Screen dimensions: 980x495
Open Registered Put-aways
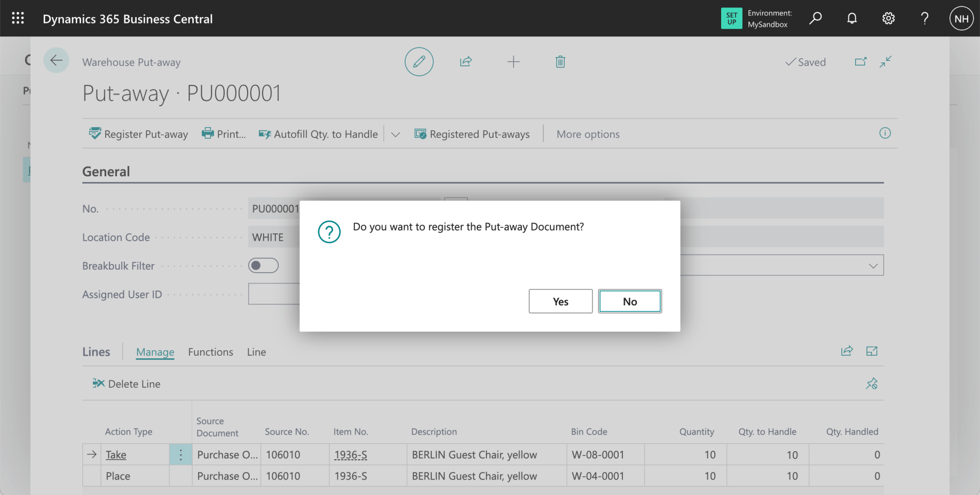point(472,134)
